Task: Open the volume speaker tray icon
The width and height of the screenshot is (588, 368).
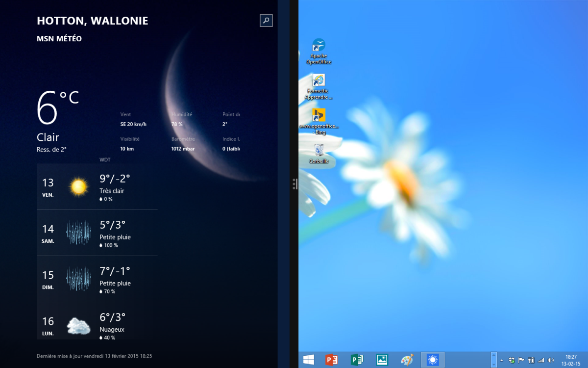Action: (551, 360)
